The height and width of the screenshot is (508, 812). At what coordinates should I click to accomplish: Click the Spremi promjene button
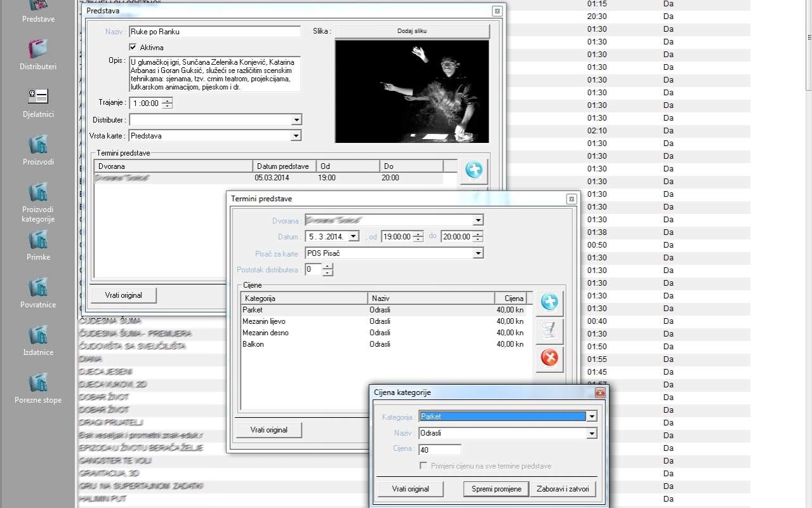[x=495, y=489]
